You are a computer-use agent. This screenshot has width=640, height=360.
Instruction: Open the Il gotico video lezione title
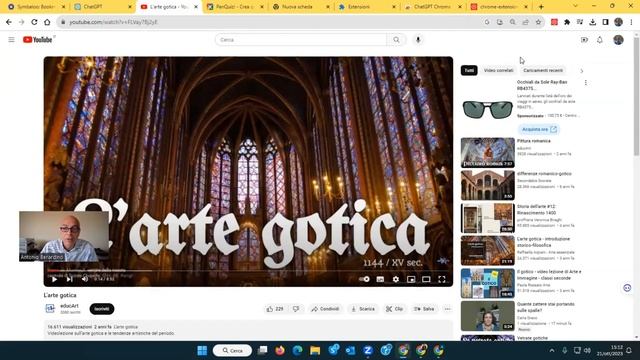[549, 275]
